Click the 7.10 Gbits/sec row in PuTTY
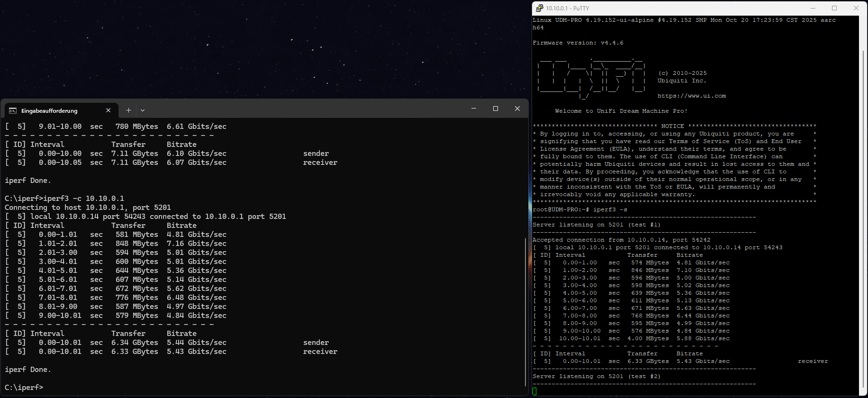Image resolution: width=868 pixels, height=398 pixels. point(631,270)
